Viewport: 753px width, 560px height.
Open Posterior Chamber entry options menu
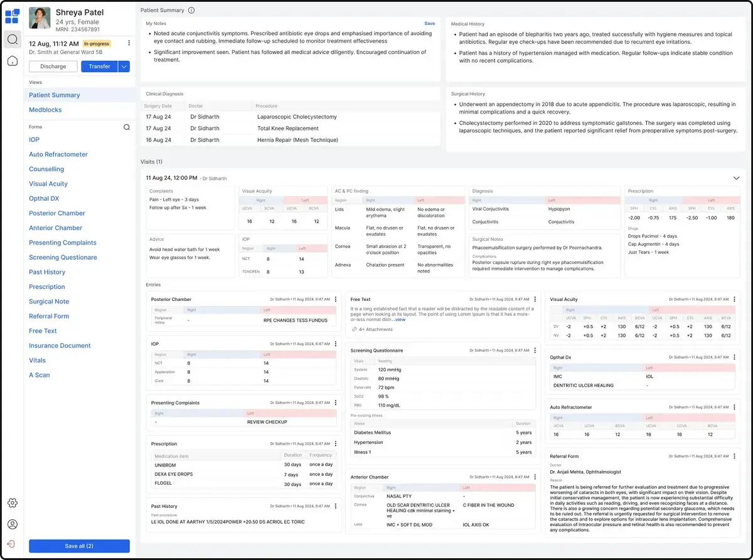tap(336, 299)
